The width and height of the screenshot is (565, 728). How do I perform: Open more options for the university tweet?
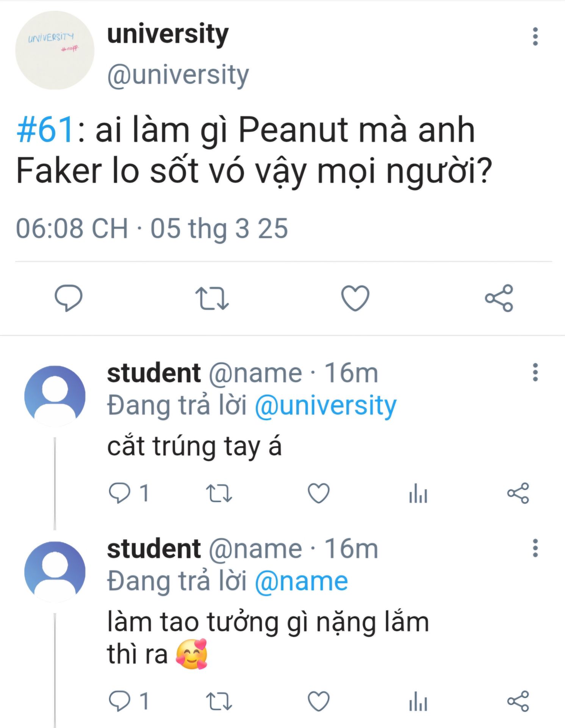535,36
